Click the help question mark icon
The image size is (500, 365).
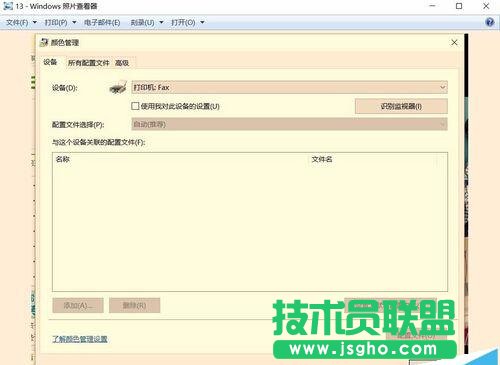(490, 22)
